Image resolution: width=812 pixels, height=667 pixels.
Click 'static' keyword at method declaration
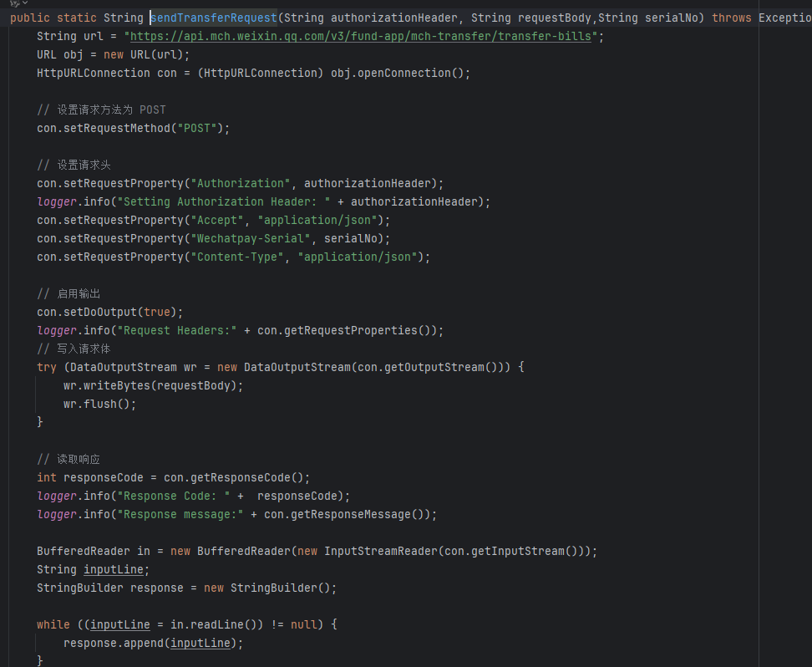77,18
